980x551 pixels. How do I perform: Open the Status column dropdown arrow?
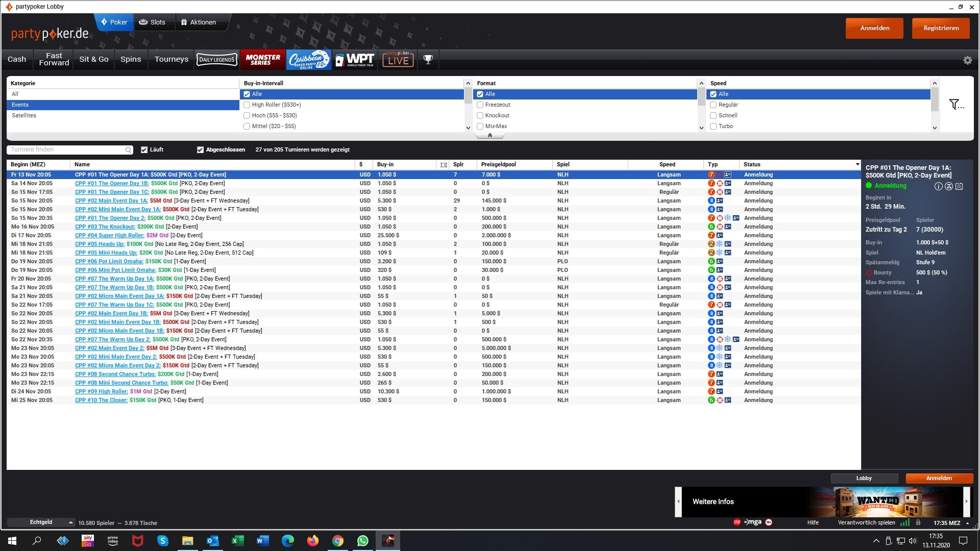pyautogui.click(x=857, y=164)
